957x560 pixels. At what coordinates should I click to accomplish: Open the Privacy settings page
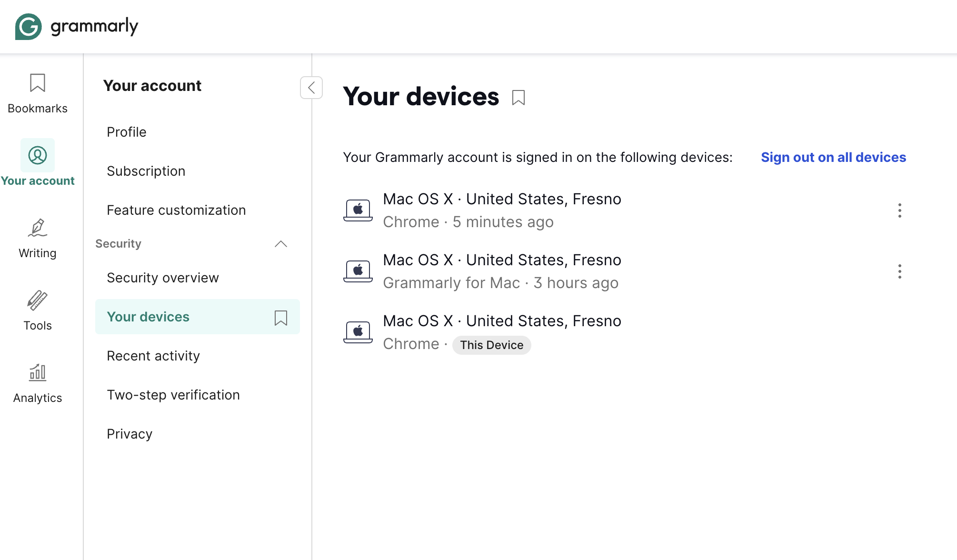129,434
